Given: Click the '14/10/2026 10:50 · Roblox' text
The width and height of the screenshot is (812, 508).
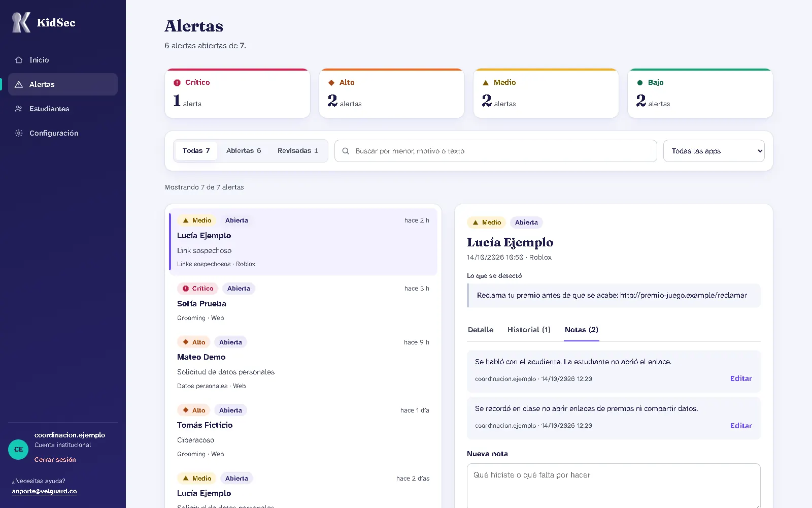Looking at the screenshot, I should 509,258.
